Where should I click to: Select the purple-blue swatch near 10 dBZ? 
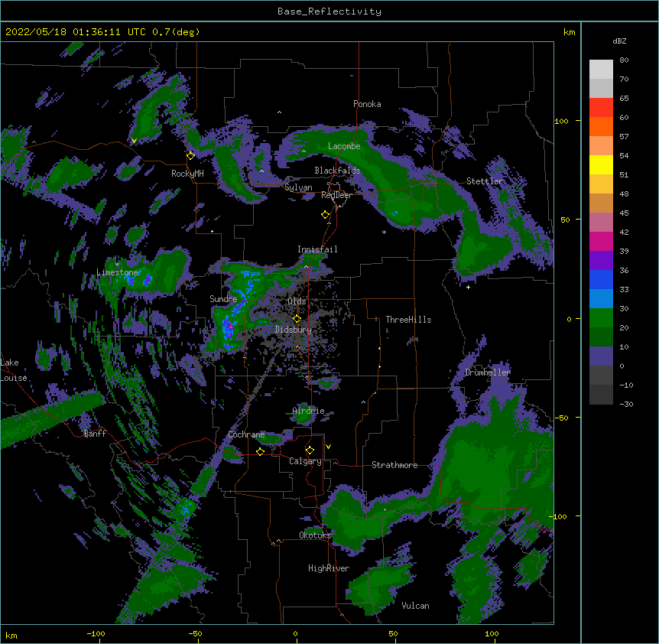[601, 356]
